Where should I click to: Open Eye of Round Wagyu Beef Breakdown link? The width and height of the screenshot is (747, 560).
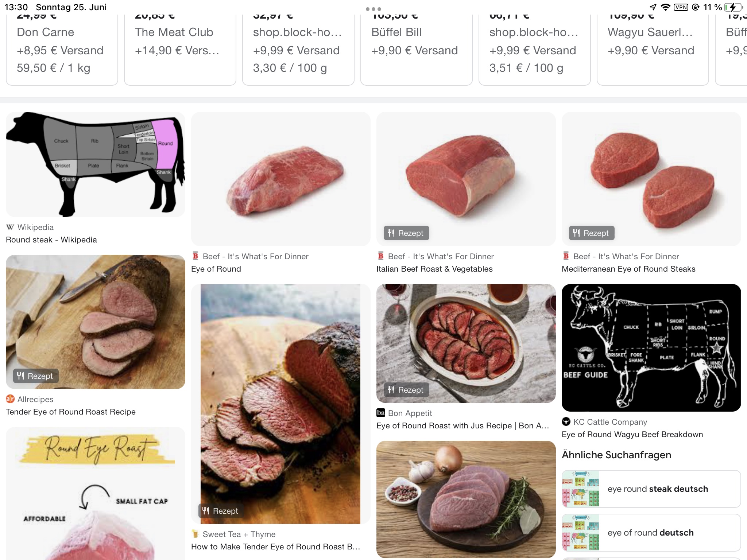632,434
